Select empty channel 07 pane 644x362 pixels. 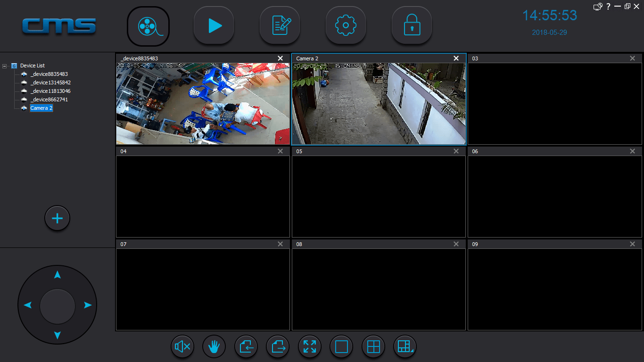click(x=203, y=289)
